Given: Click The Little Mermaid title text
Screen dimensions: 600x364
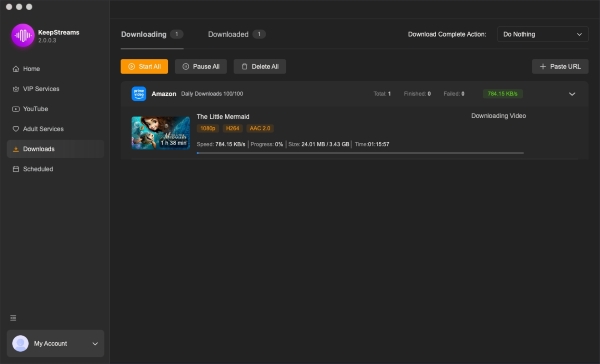Looking at the screenshot, I should [223, 117].
